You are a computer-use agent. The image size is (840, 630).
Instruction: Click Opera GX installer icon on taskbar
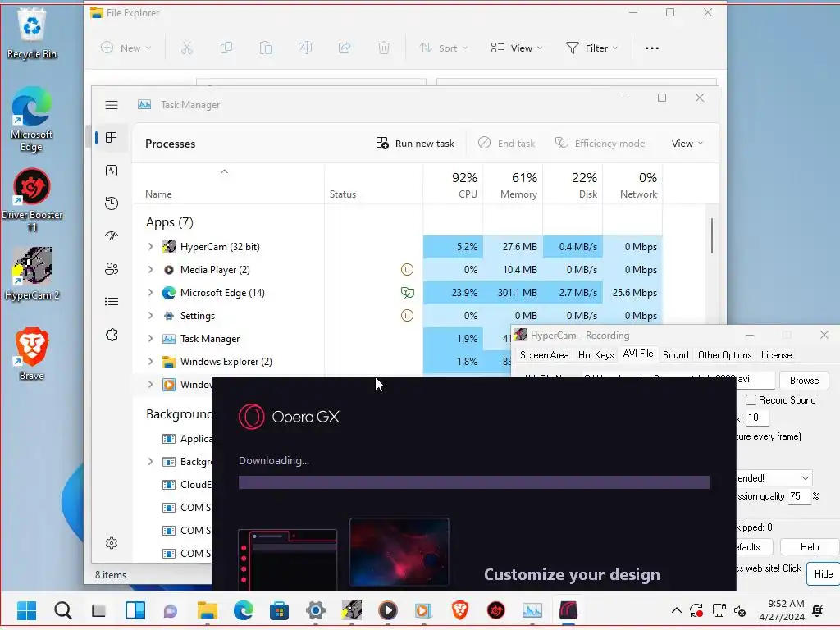click(568, 610)
